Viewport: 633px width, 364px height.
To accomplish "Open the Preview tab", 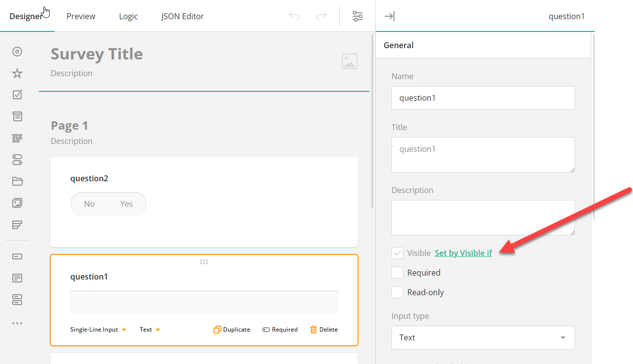I will 81,16.
